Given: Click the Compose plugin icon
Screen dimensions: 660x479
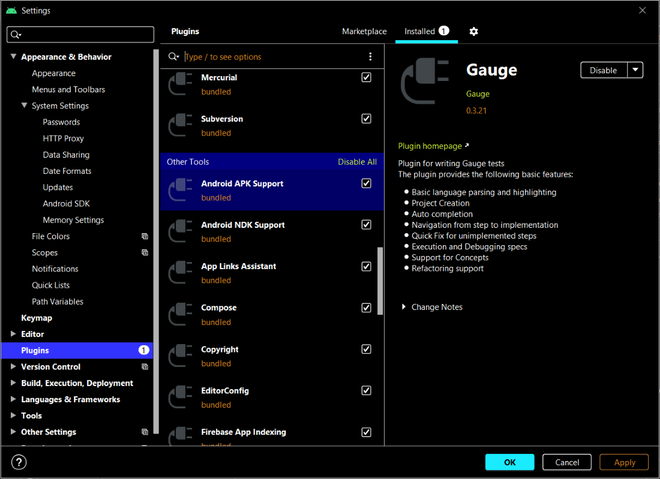Looking at the screenshot, I should click(x=181, y=314).
